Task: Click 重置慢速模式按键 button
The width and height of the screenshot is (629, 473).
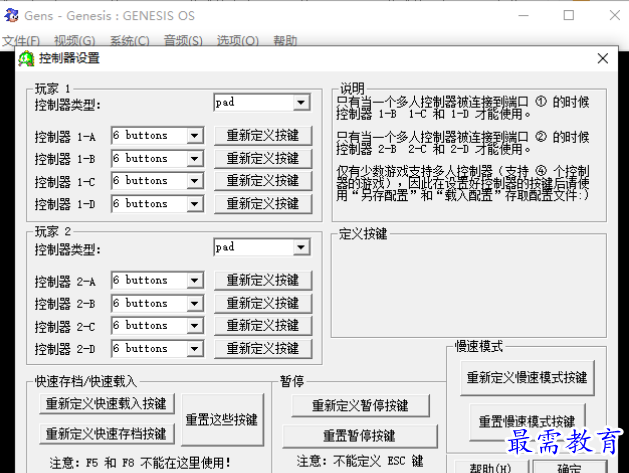Action: click(527, 422)
